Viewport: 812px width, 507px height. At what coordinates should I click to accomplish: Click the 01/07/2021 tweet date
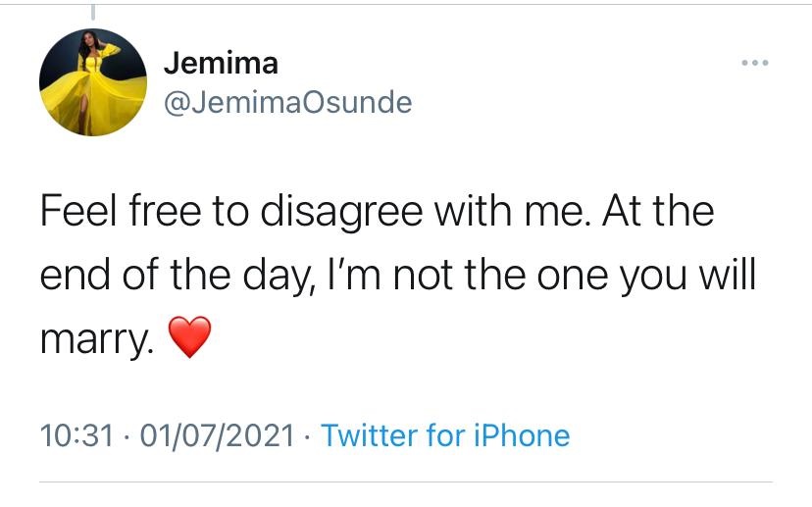click(x=218, y=434)
